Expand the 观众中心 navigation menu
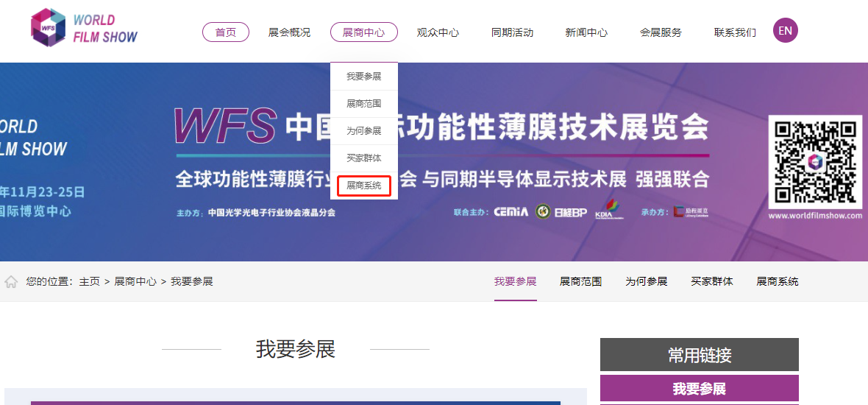 click(x=438, y=32)
